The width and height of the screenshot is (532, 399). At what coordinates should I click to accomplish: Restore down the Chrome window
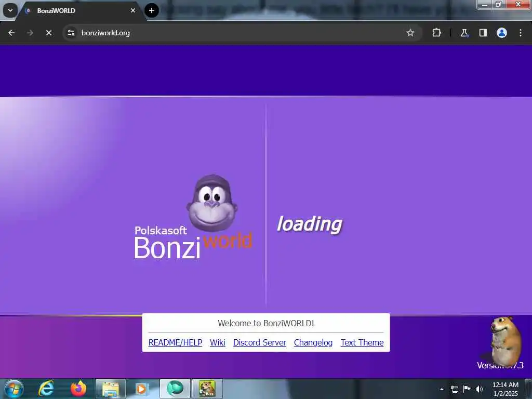click(x=498, y=4)
